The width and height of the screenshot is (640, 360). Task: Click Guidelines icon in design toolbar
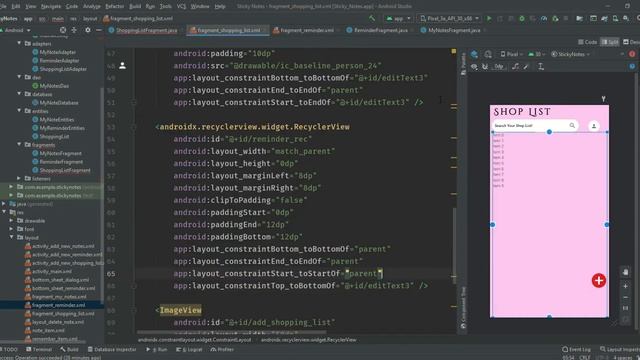541,66
